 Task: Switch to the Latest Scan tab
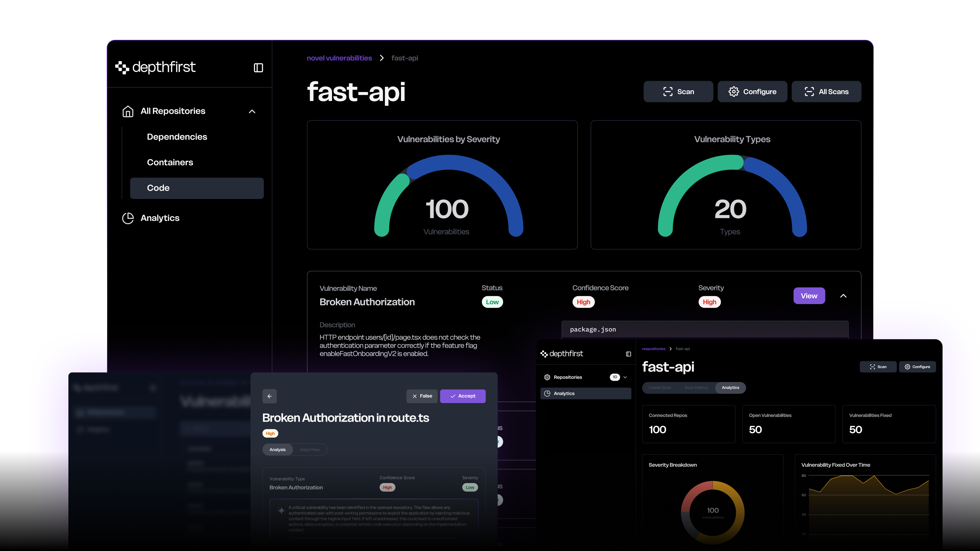tap(660, 387)
